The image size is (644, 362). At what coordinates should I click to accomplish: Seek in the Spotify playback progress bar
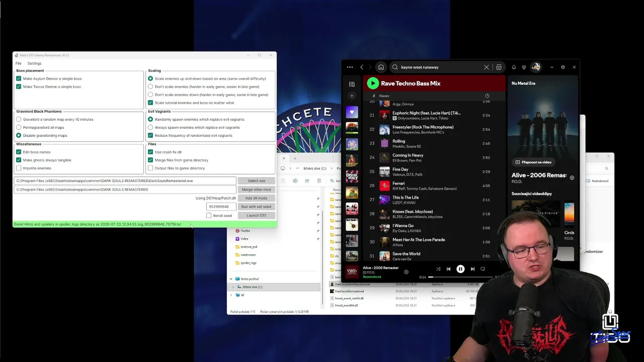point(461,277)
